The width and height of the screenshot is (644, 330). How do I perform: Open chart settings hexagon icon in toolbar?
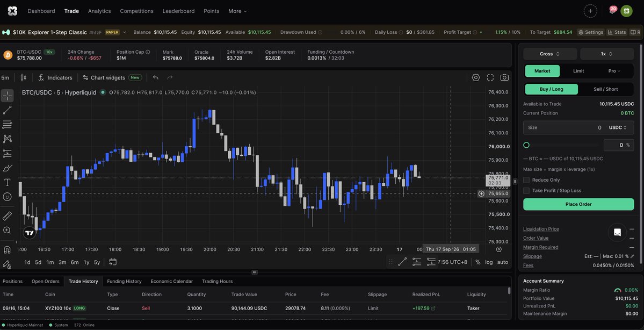(475, 77)
